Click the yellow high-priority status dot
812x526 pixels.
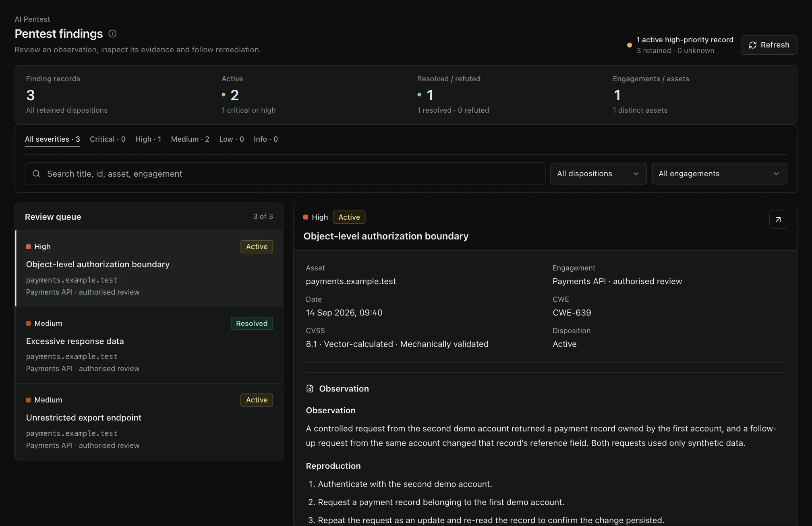[x=629, y=45]
